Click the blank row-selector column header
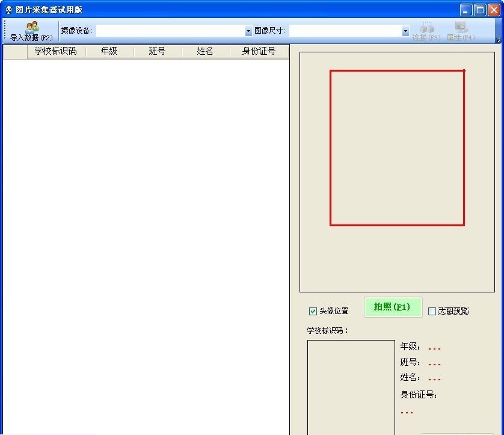 pos(15,51)
